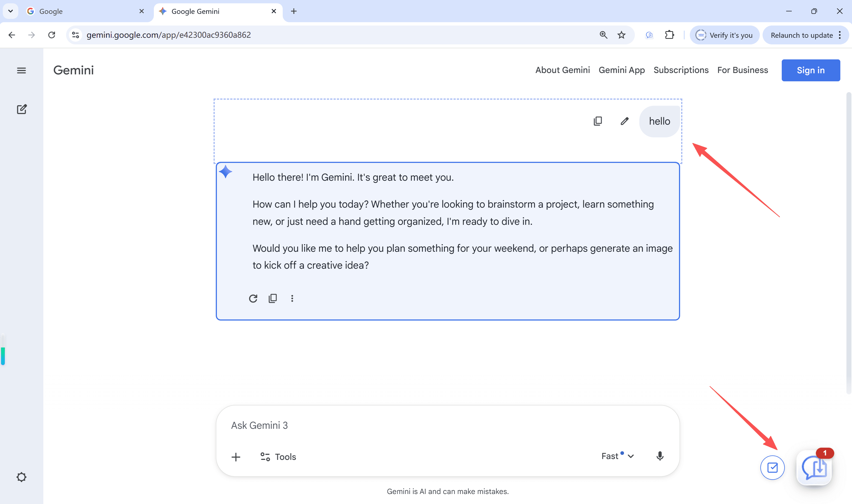852x504 pixels.
Task: Open the Tools menu in prompt box
Action: pyautogui.click(x=278, y=457)
